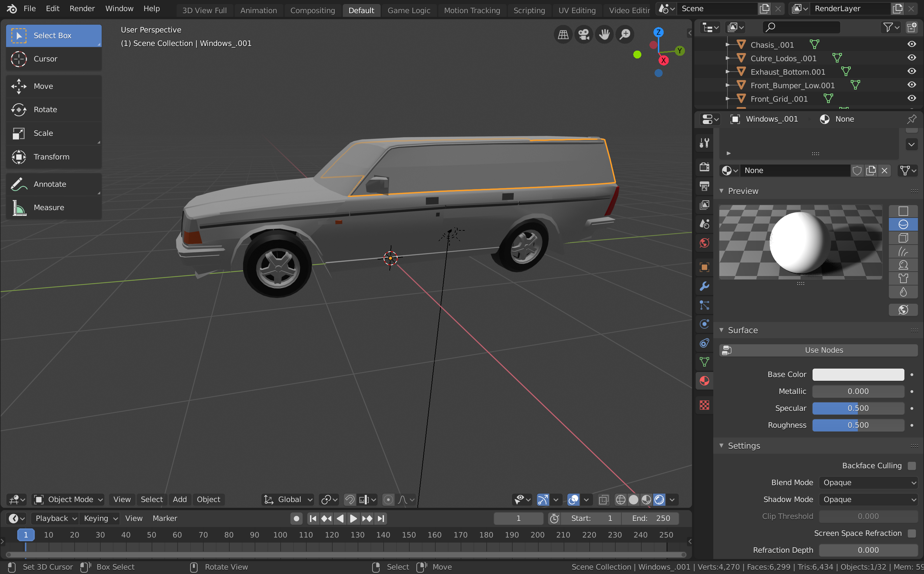Play the animation forward
This screenshot has height=574, width=924.
click(353, 519)
